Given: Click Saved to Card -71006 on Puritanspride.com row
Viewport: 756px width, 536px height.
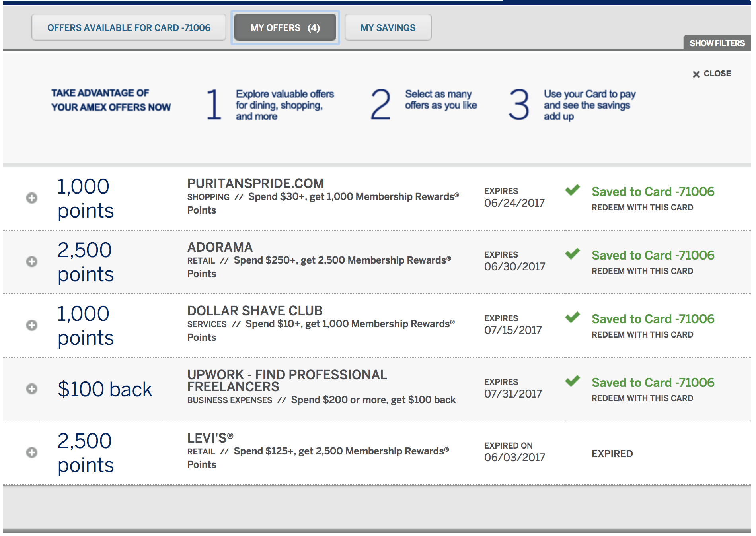Looking at the screenshot, I should coord(653,192).
